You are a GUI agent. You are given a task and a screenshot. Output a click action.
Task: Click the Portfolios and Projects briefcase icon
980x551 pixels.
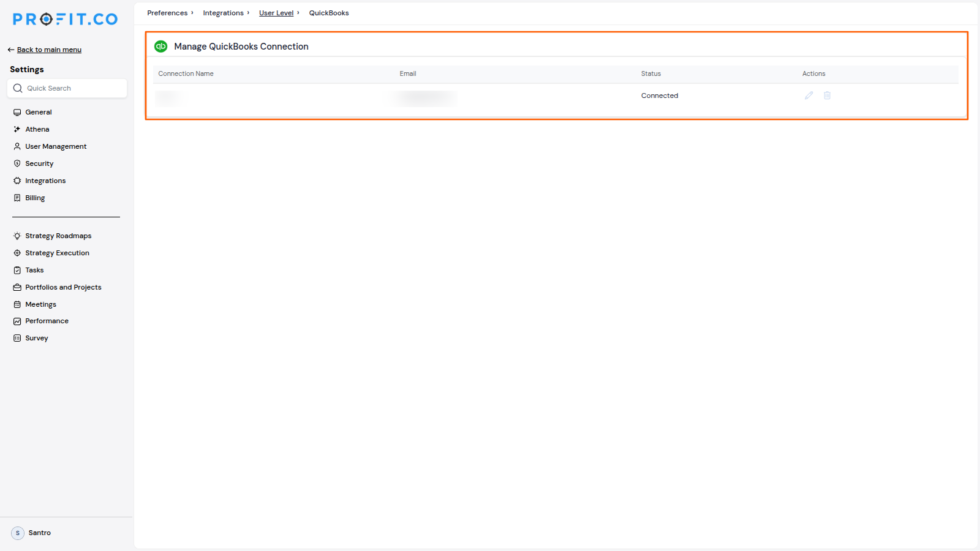(17, 287)
